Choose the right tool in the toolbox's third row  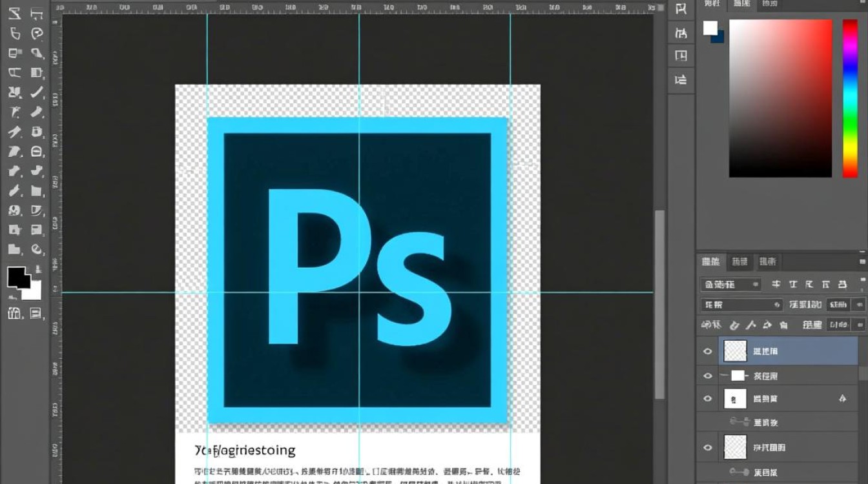click(x=37, y=53)
